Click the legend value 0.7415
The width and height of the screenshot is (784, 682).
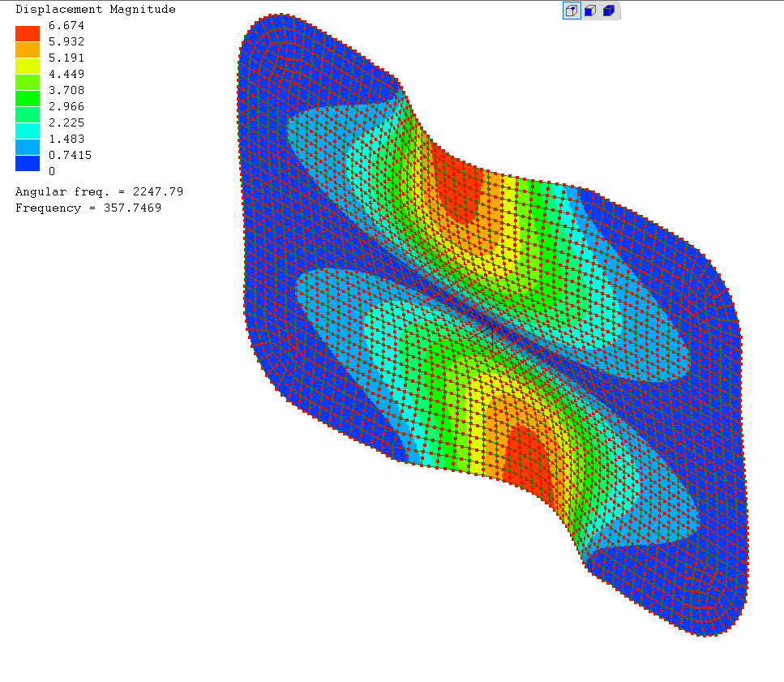(x=70, y=155)
